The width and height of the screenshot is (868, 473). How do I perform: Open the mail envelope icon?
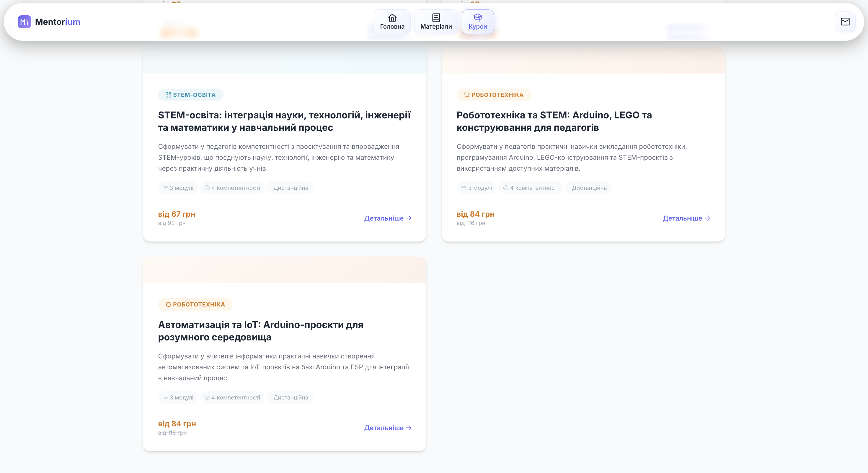[845, 22]
